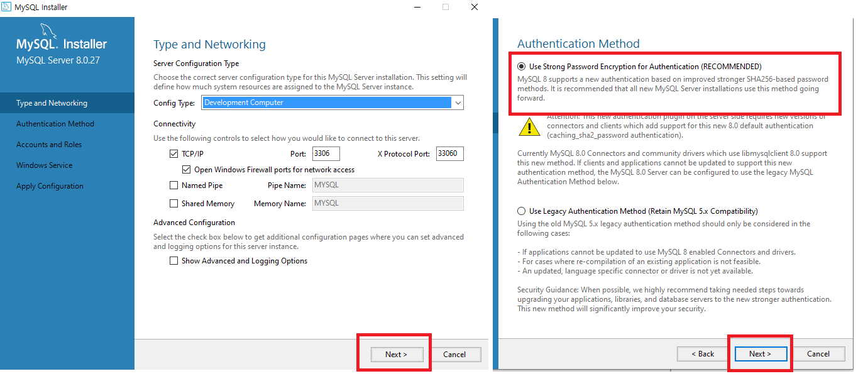Minimize the MySQL Installer window
The image size is (868, 381).
(417, 7)
